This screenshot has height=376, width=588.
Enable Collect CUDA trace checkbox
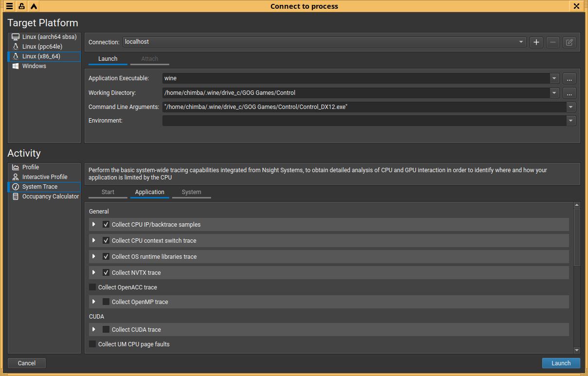pyautogui.click(x=106, y=330)
